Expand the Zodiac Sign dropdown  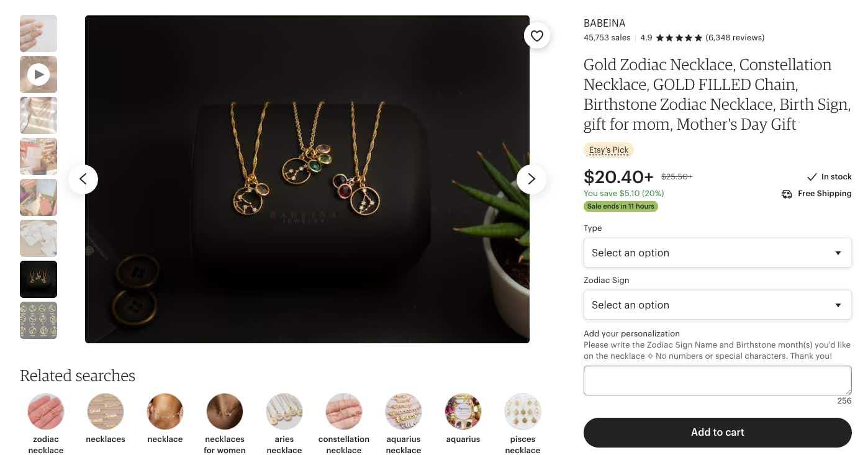pyautogui.click(x=717, y=305)
